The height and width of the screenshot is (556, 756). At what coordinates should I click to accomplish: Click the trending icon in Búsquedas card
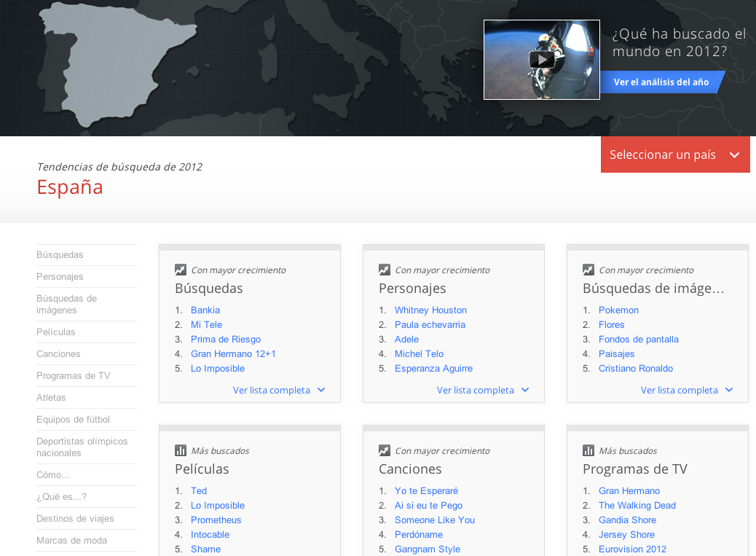181,270
